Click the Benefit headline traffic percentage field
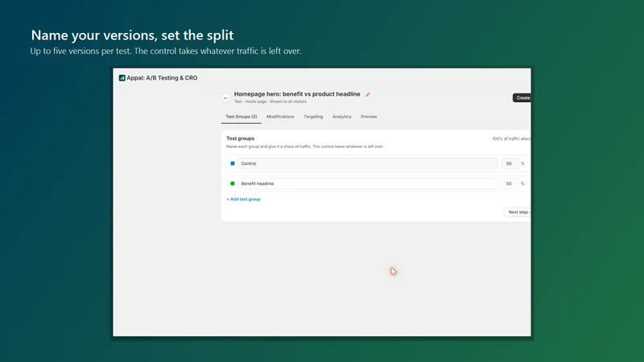Image resolution: width=644 pixels, height=362 pixels. (x=510, y=183)
